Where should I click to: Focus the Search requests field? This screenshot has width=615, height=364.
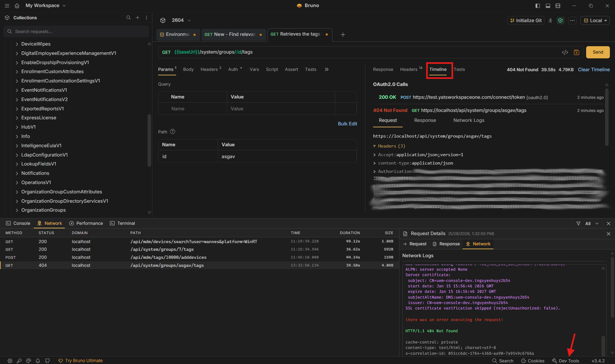pyautogui.click(x=76, y=31)
